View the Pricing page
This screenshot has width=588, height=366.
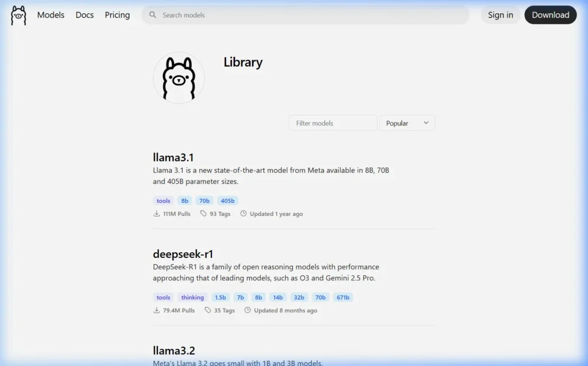point(117,15)
